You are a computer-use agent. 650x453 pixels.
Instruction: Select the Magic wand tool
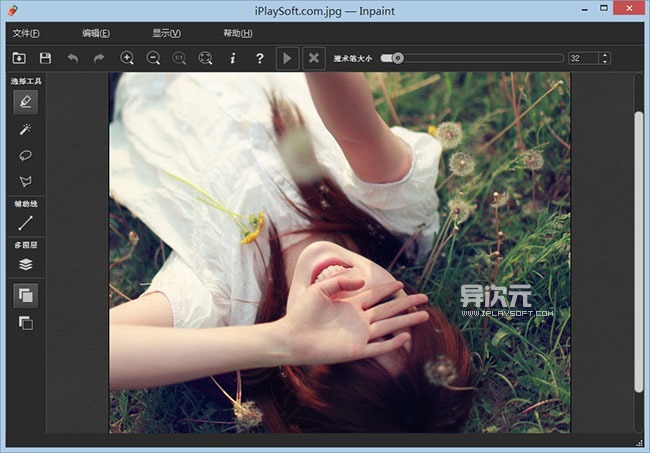pos(26,129)
